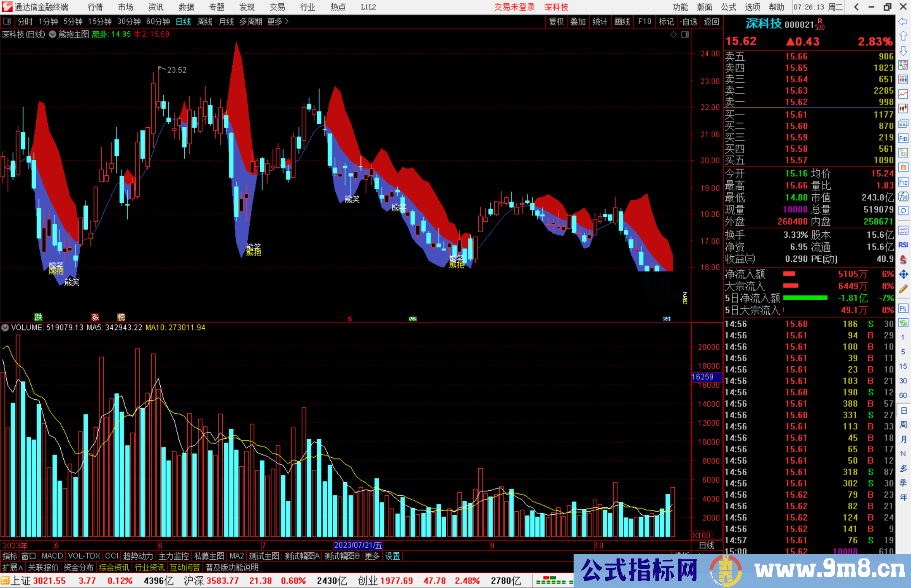Click the orange document sidebar icon

tap(903, 167)
